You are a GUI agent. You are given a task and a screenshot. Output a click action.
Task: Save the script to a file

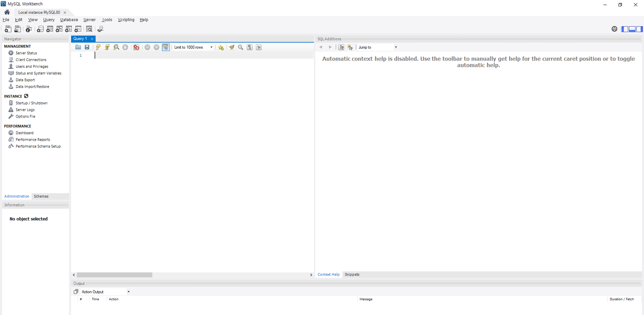pyautogui.click(x=87, y=47)
